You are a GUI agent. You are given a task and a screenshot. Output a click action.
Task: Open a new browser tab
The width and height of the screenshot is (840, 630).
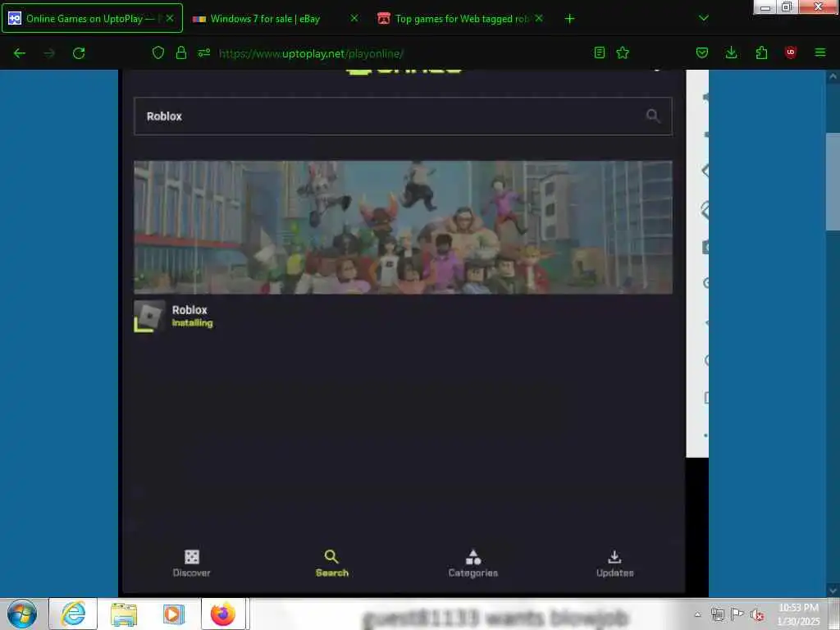569,19
